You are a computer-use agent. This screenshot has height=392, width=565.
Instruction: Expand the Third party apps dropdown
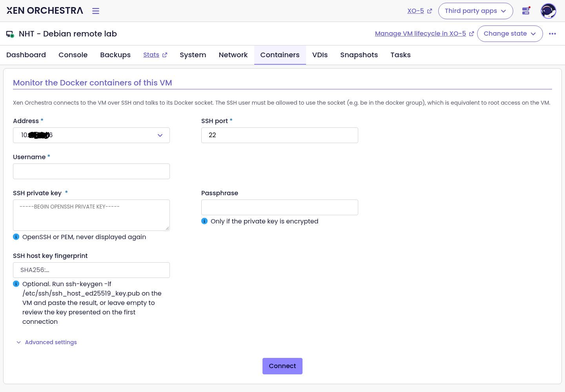pyautogui.click(x=476, y=11)
